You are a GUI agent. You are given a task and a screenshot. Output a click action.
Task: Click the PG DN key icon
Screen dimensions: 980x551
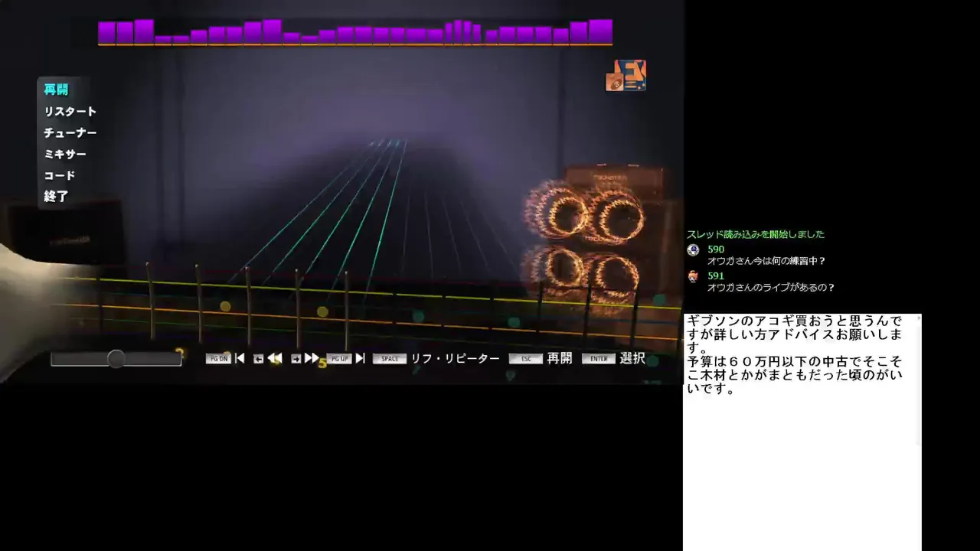point(218,358)
